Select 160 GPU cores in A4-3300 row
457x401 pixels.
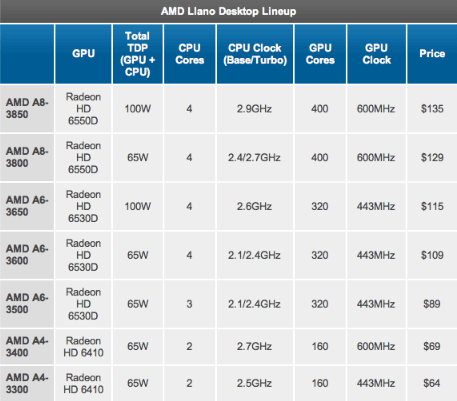tap(320, 383)
